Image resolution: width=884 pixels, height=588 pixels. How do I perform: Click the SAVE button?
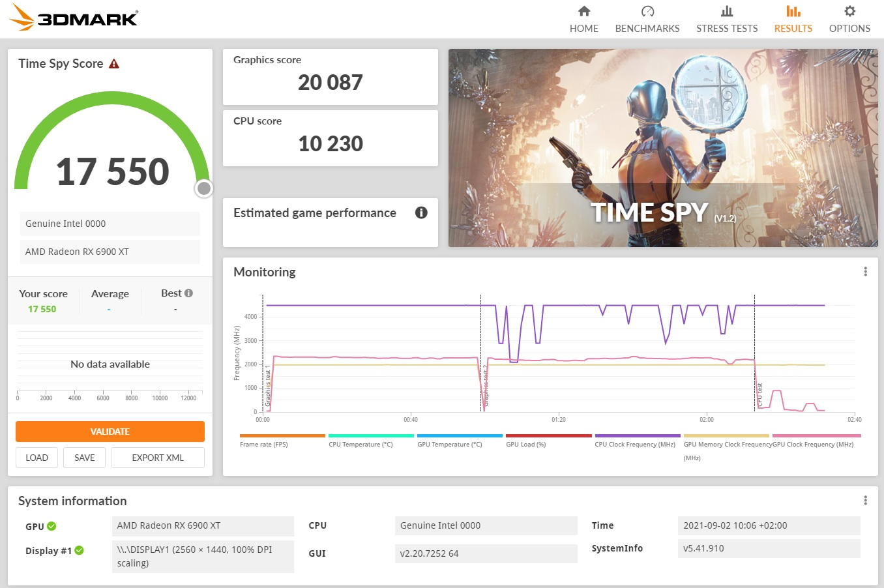point(85,458)
